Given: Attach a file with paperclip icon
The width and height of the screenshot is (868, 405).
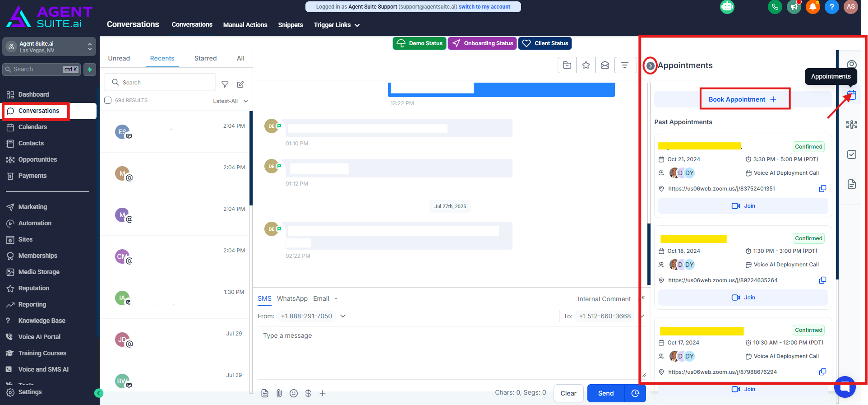Looking at the screenshot, I should pyautogui.click(x=279, y=393).
